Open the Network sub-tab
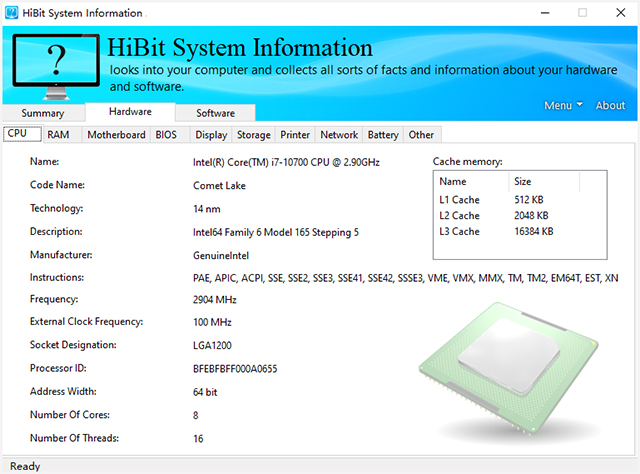The width and height of the screenshot is (640, 474). pos(339,135)
